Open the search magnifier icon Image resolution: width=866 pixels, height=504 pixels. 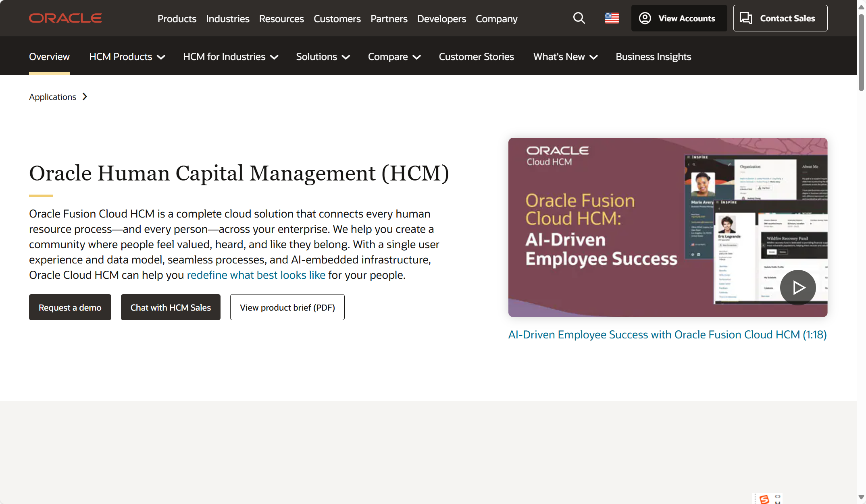click(579, 18)
